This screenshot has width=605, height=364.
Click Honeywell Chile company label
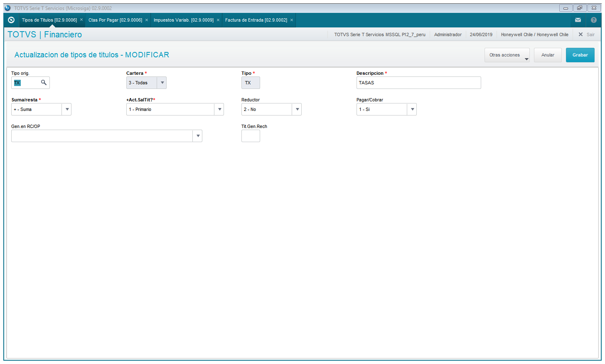click(x=535, y=34)
